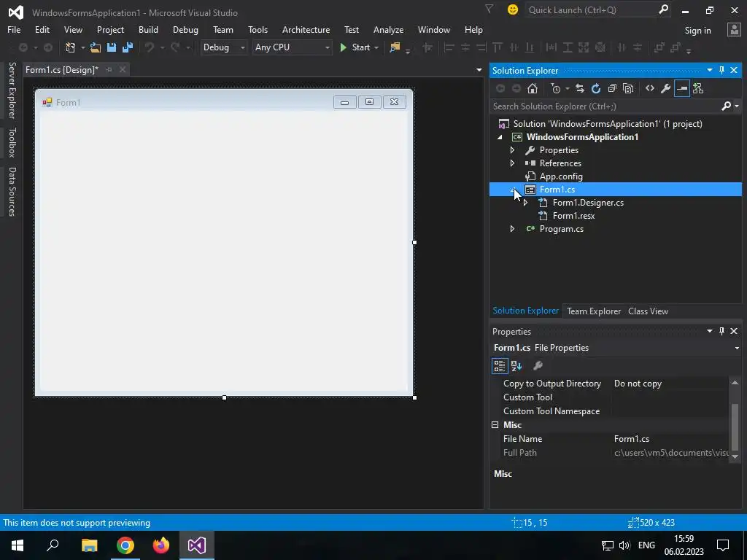This screenshot has width=747, height=560.
Task: Toggle pin on Form1.cs [Design] tab
Action: point(109,69)
